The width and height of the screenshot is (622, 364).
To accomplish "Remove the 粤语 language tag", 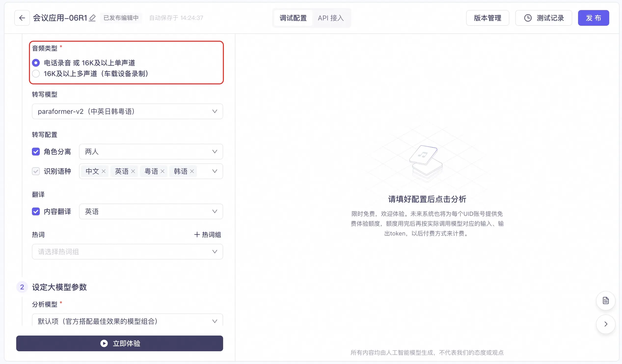I will click(162, 171).
